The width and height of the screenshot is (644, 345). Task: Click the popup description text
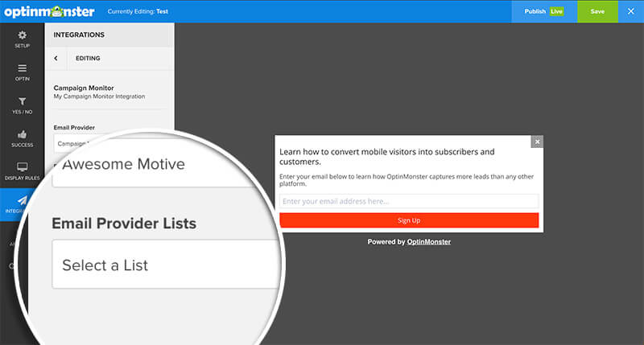(407, 180)
